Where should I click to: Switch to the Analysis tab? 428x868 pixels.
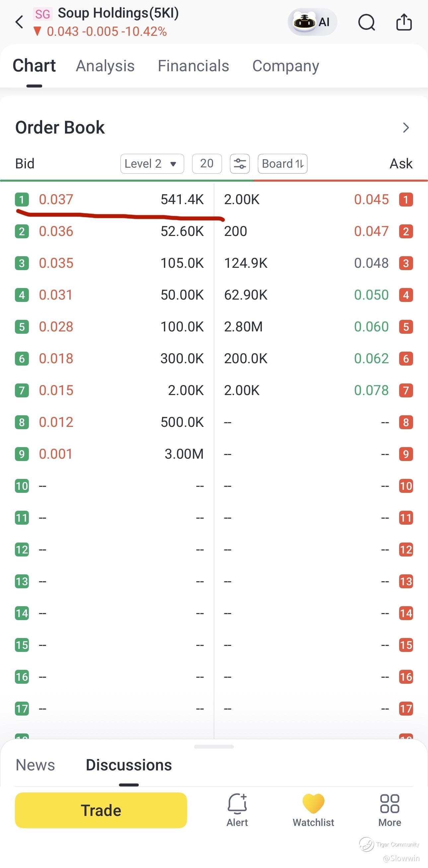(x=105, y=66)
